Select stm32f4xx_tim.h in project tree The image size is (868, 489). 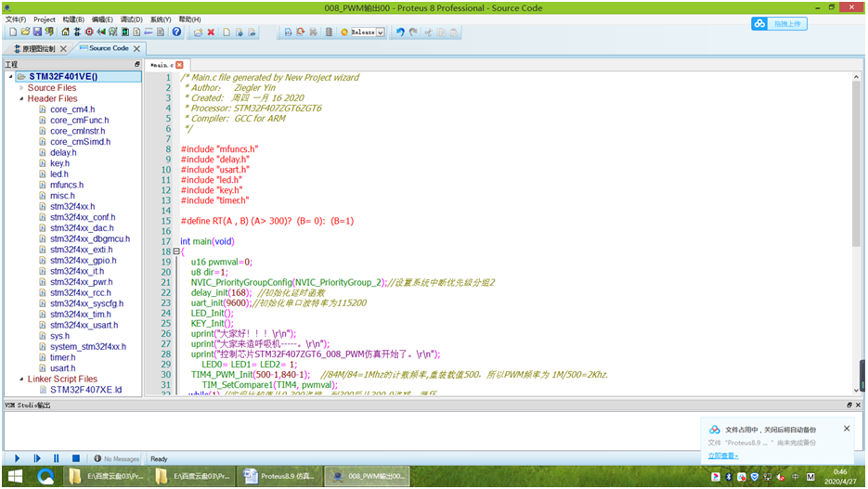(x=80, y=315)
